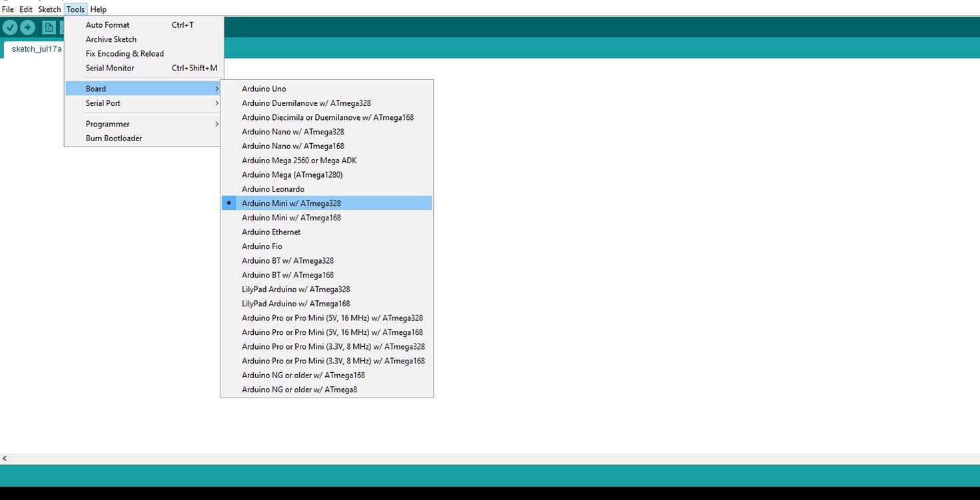Open the Sketch menu
This screenshot has width=980, height=500.
coord(49,9)
